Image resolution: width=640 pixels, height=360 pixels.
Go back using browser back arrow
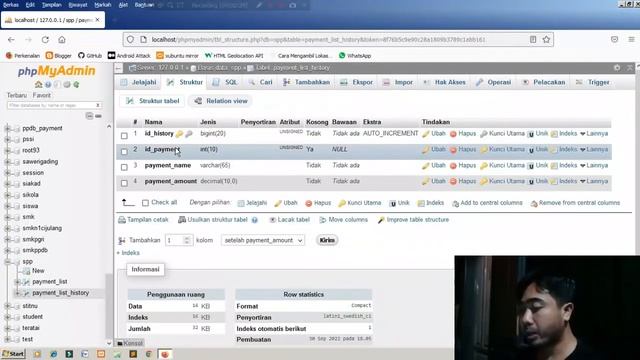click(x=11, y=40)
